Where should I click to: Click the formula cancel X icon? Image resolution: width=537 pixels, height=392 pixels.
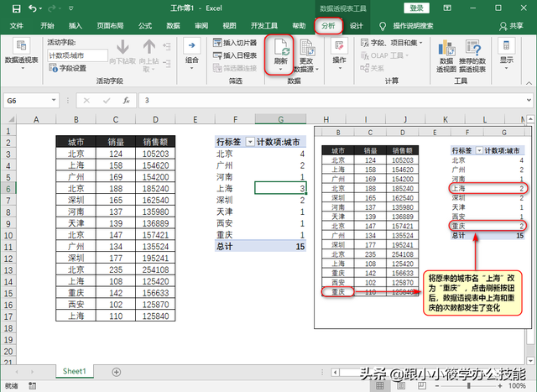(86, 101)
